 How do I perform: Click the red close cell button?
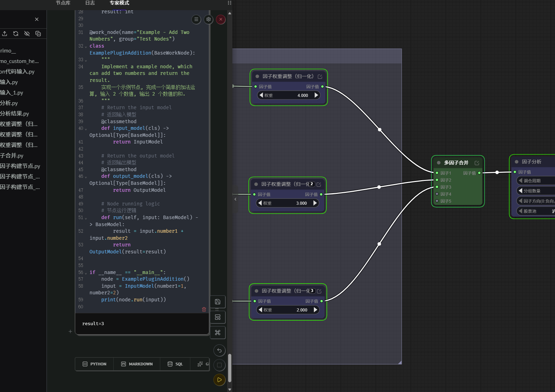pyautogui.click(x=221, y=20)
